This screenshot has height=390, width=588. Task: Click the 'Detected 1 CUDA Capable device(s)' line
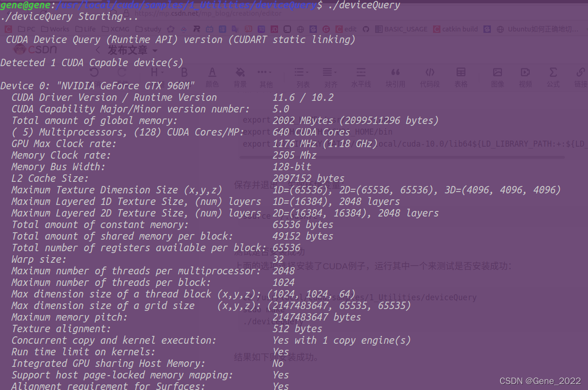click(92, 62)
